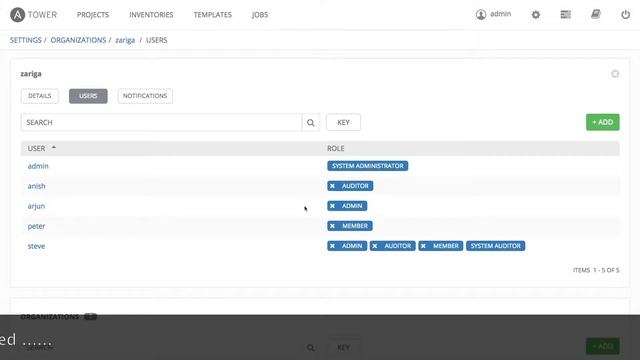Close the zariga panel with X icon

click(x=615, y=74)
